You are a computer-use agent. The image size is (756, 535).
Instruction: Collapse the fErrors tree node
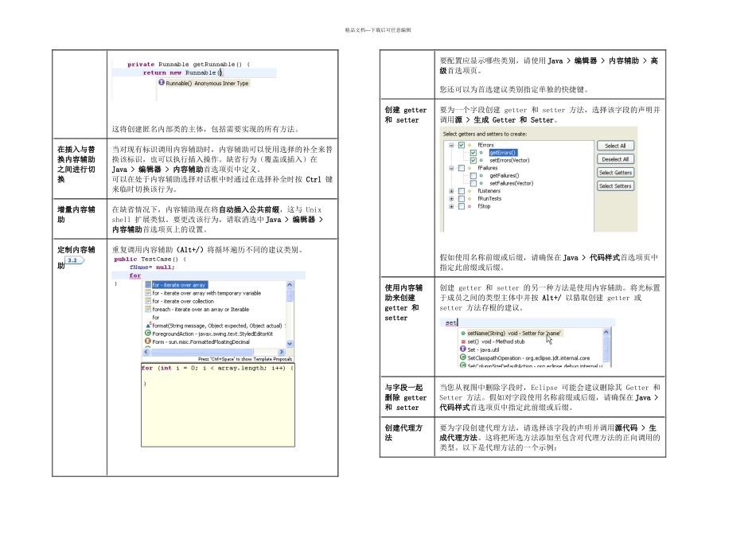(x=451, y=145)
